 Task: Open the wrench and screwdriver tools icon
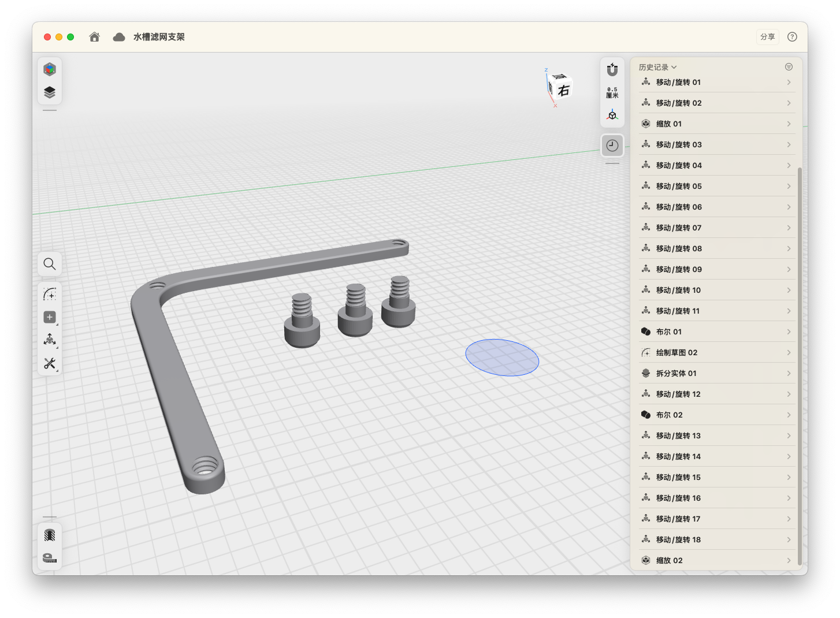(x=50, y=363)
